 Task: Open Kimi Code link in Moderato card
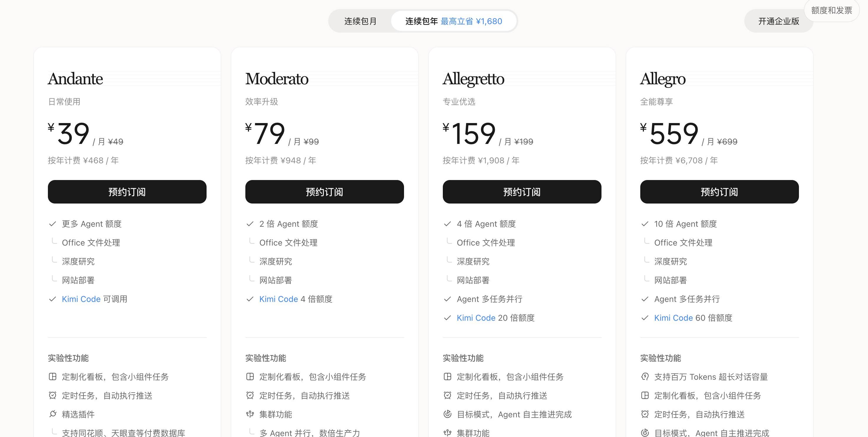point(279,299)
